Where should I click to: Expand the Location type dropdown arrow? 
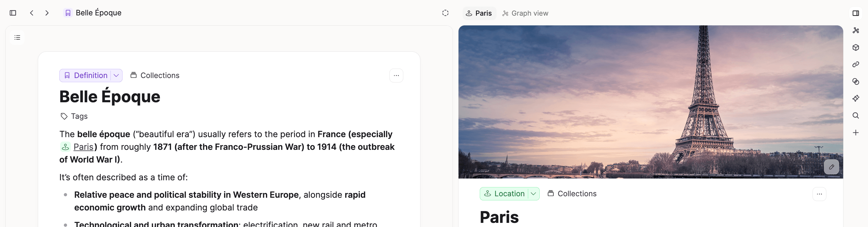[533, 194]
